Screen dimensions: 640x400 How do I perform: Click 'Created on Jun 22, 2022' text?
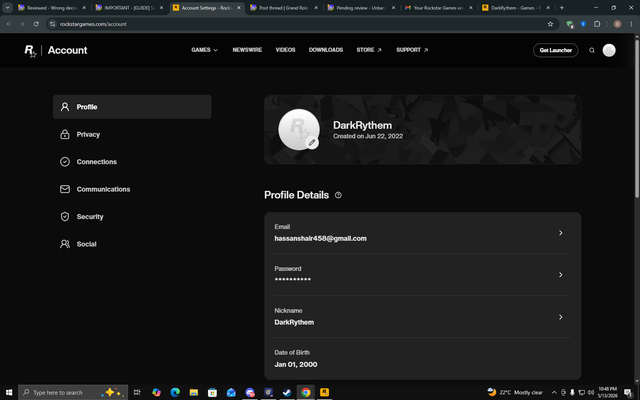[x=368, y=136]
